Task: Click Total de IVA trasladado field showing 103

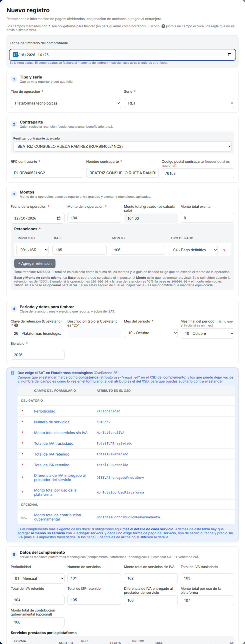Action: [x=207, y=578]
